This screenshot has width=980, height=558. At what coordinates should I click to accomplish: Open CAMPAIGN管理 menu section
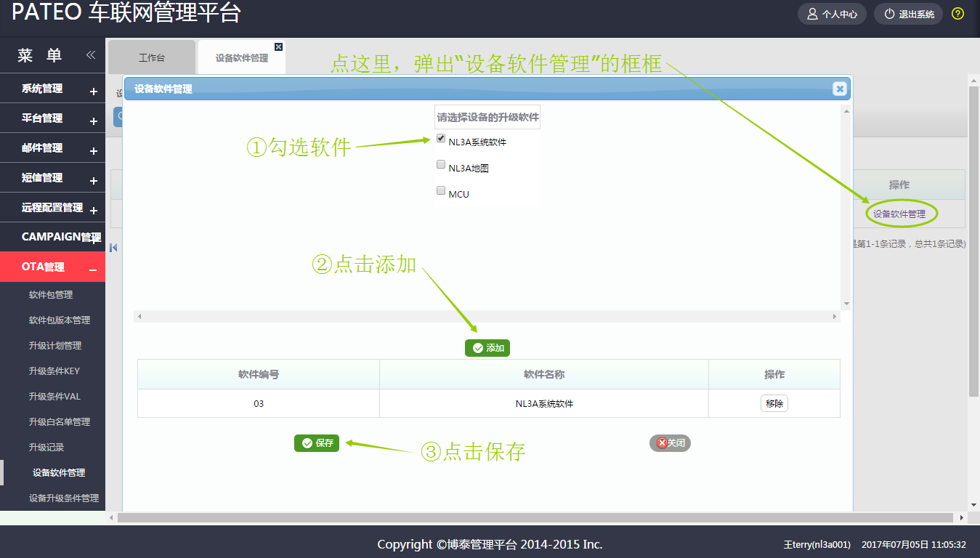[52, 237]
